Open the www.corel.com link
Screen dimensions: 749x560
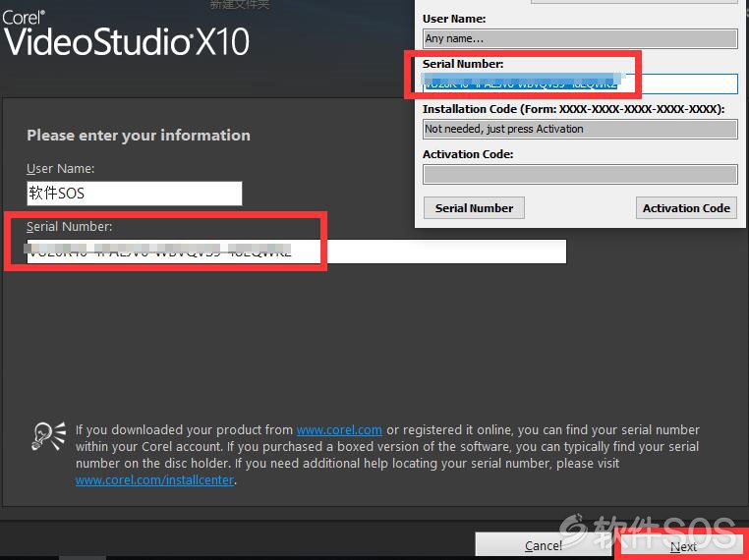[339, 430]
